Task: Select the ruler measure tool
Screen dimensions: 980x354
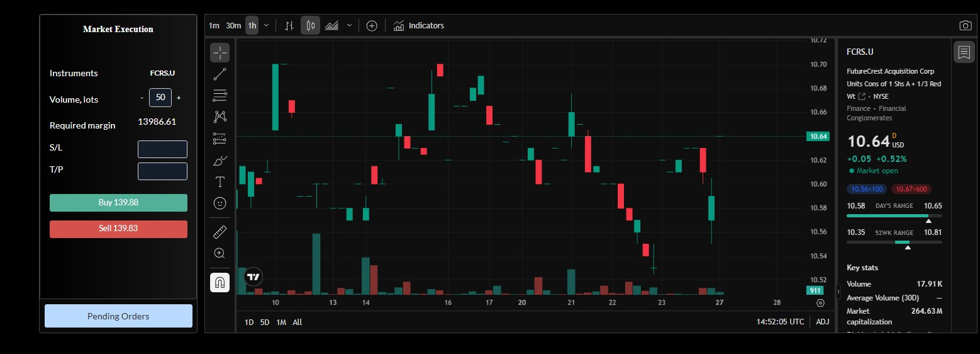Action: click(220, 232)
